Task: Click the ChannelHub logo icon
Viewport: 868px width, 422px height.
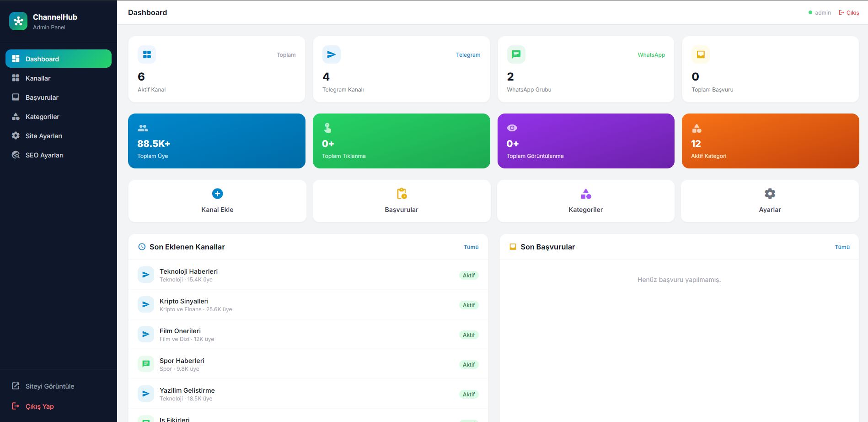Action: click(18, 21)
